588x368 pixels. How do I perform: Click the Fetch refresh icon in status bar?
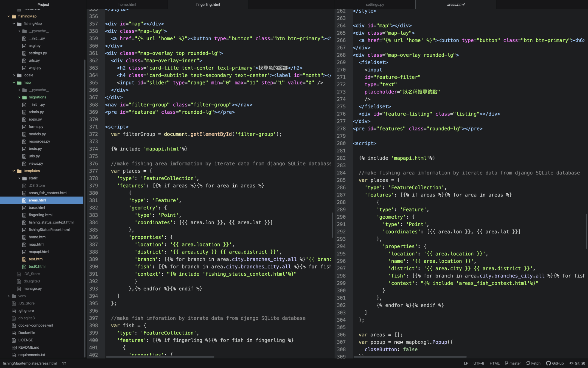pyautogui.click(x=528, y=363)
